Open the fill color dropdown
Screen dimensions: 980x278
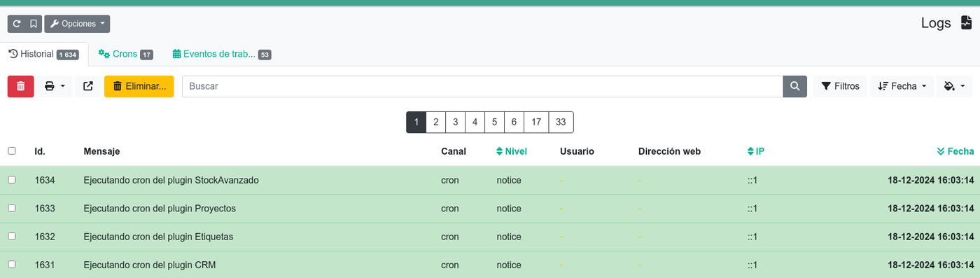pos(954,86)
